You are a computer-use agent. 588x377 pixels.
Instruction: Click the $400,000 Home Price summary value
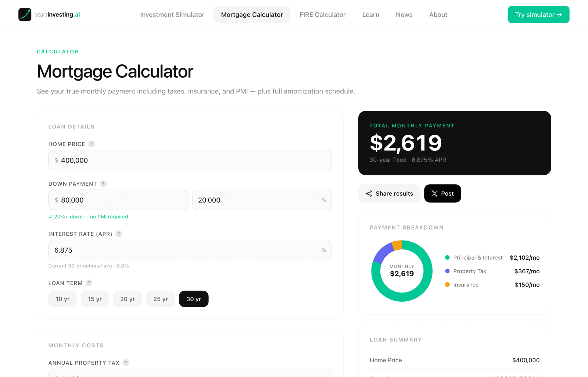click(x=526, y=360)
